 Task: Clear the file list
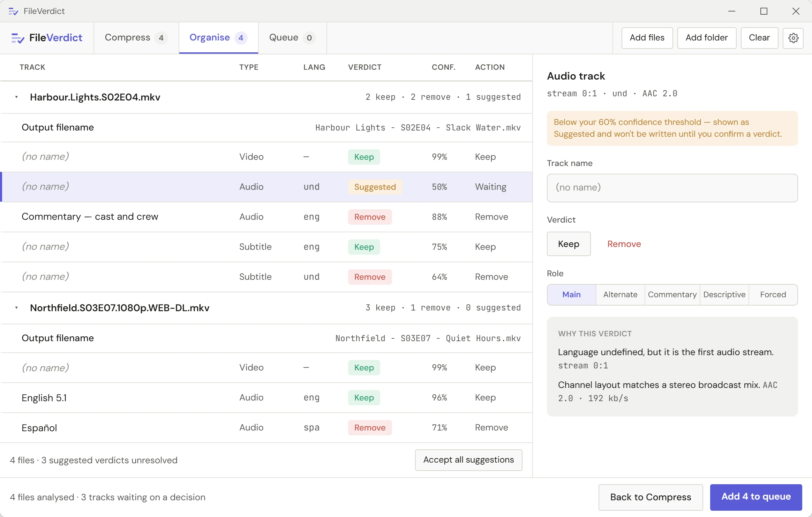click(759, 38)
